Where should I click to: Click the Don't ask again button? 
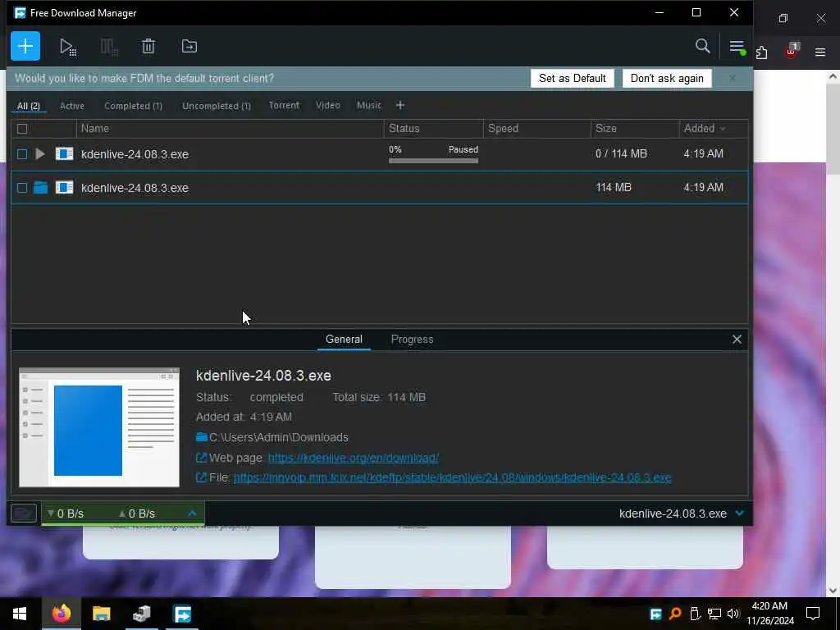pyautogui.click(x=667, y=78)
